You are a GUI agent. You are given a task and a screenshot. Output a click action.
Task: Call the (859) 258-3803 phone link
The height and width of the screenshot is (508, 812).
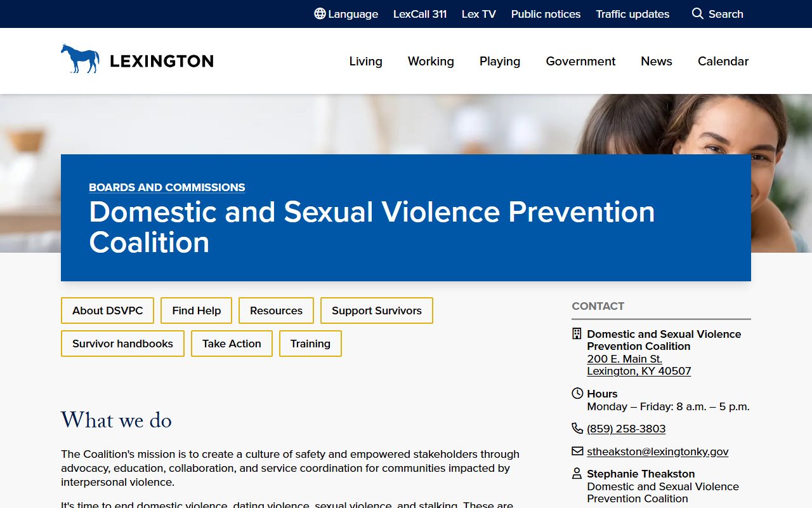tap(626, 429)
